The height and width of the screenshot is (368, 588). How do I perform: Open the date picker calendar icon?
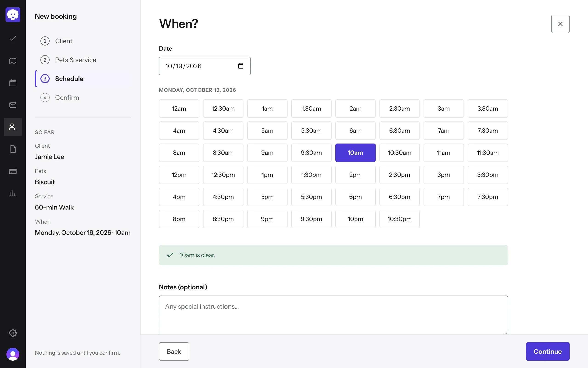(x=240, y=66)
